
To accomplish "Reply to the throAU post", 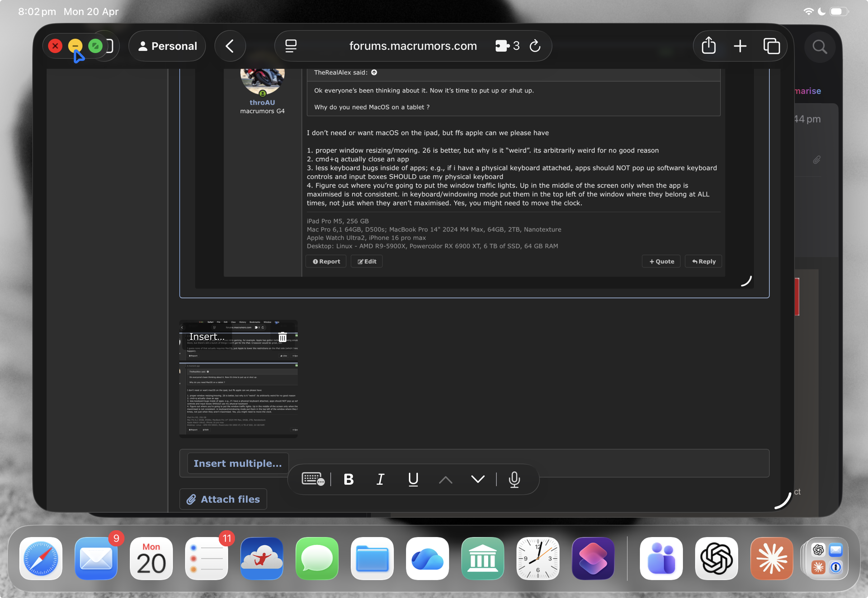I will click(x=703, y=261).
